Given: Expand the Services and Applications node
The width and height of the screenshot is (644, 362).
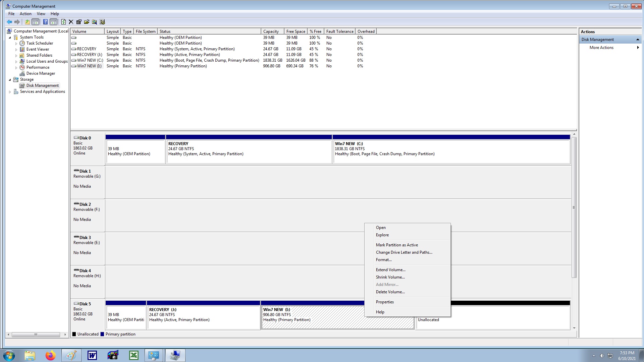Looking at the screenshot, I should pos(10,92).
